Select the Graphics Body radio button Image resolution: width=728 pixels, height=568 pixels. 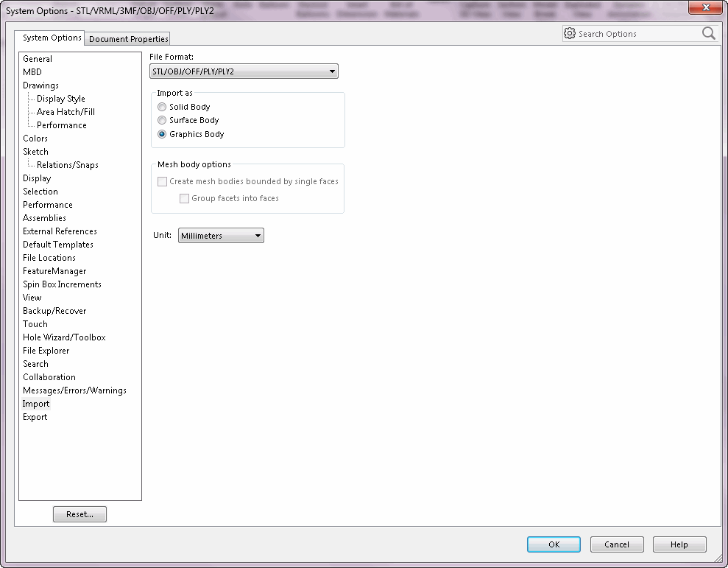click(162, 134)
